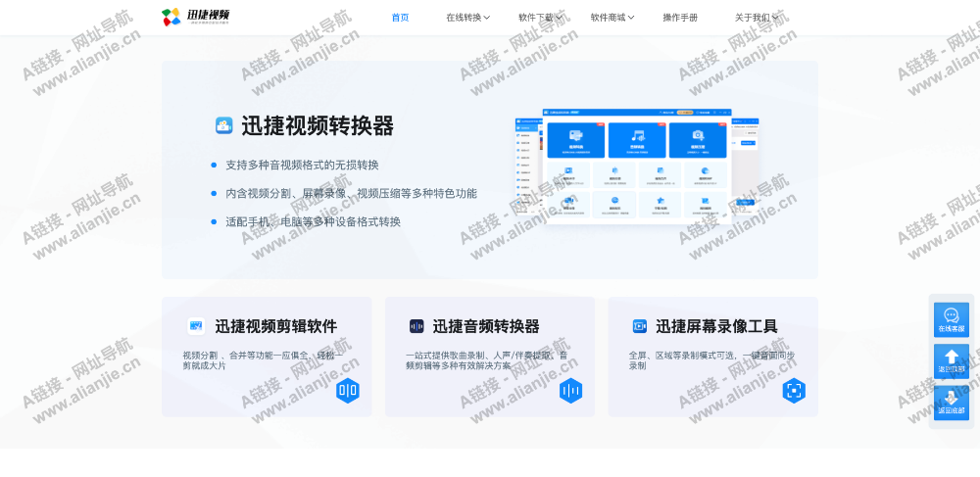
Task: Click 返回顶部 up-arrow button
Action: coord(952,361)
